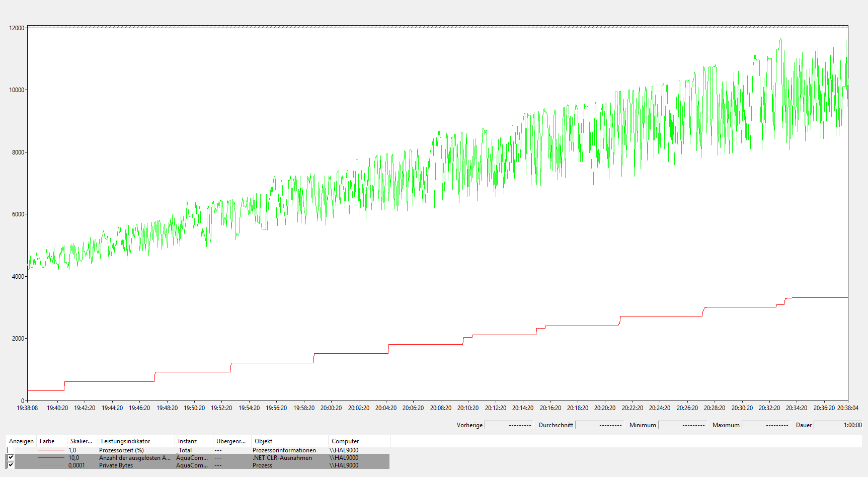Click the Maximum value field
The height and width of the screenshot is (477, 868).
point(766,425)
